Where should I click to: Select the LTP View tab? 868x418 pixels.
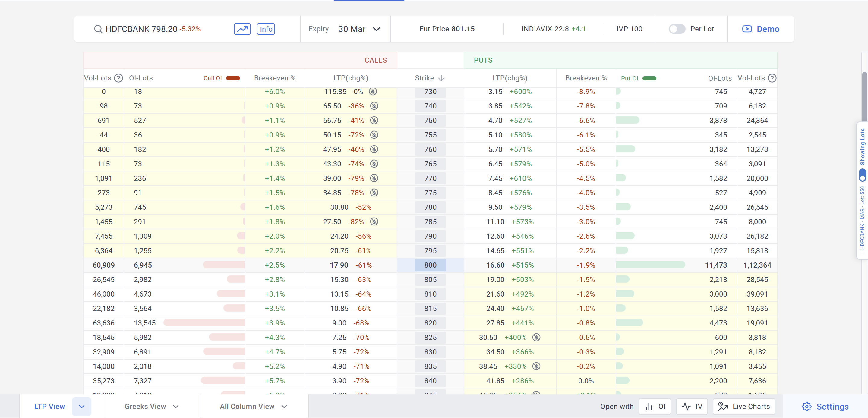[49, 407]
